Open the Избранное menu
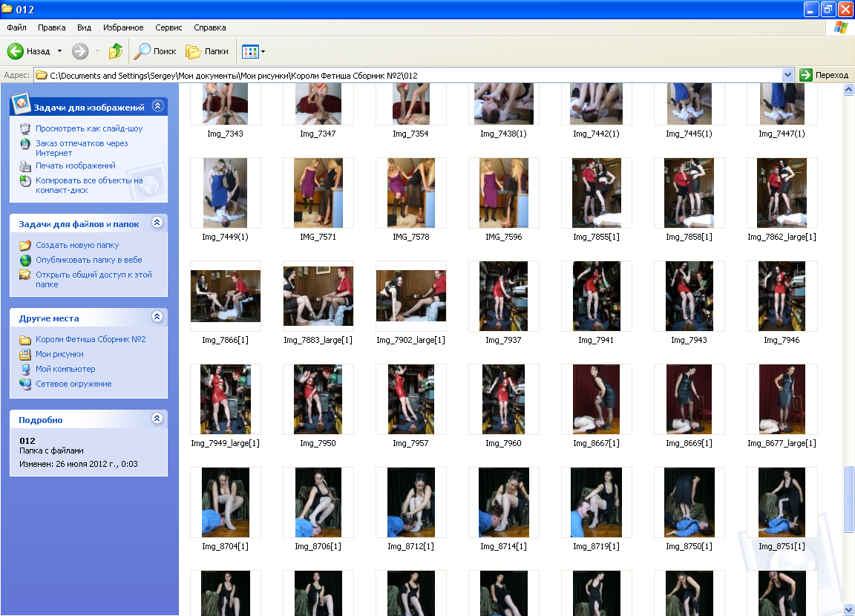Image resolution: width=855 pixels, height=616 pixels. 123,27
